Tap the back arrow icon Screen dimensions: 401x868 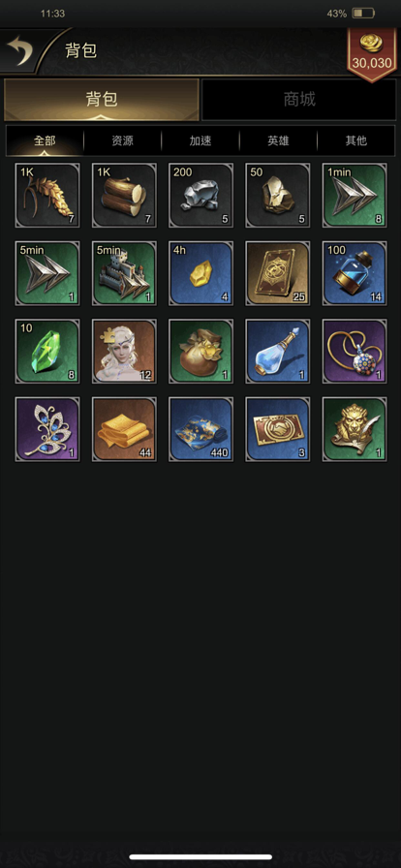click(x=19, y=51)
